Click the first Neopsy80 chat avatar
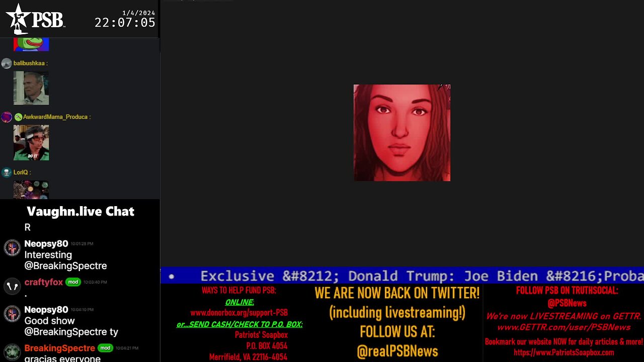This screenshot has width=644, height=362. click(12, 248)
